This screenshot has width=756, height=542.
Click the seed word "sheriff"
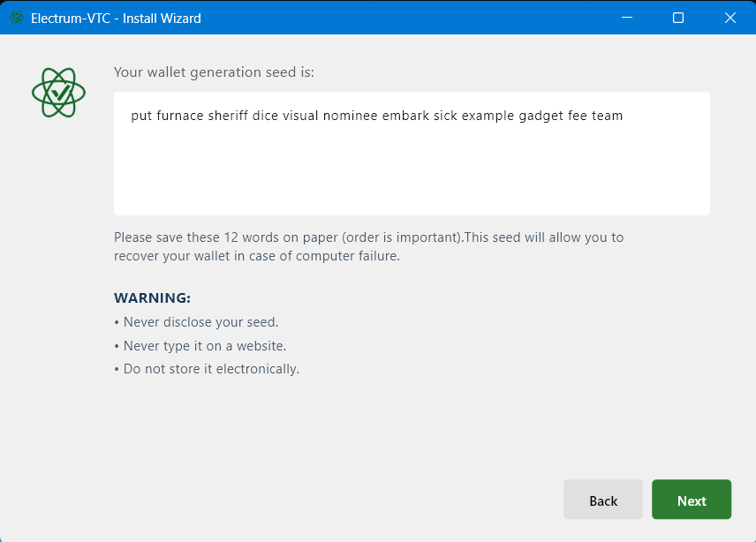228,116
